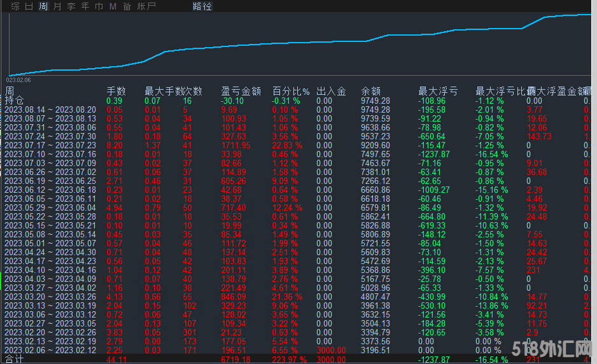597x364 pixels.
Task: Click the 币 currency tab
Action: point(99,6)
